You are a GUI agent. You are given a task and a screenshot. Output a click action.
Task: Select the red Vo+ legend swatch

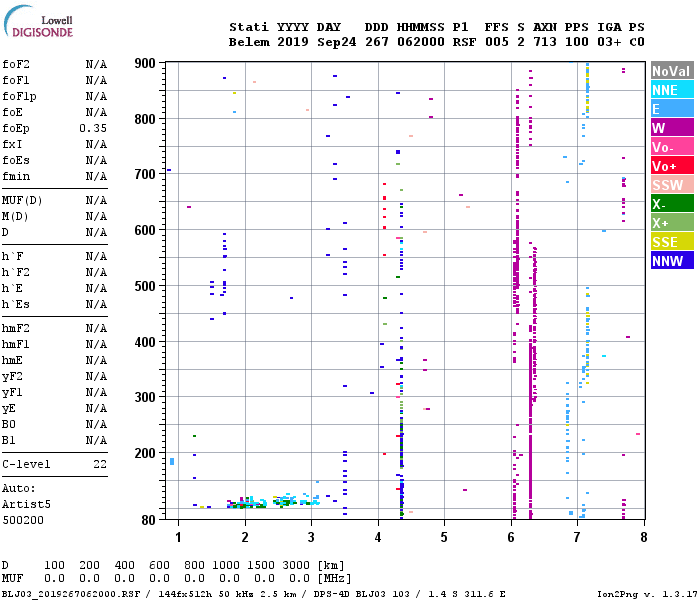coord(672,166)
